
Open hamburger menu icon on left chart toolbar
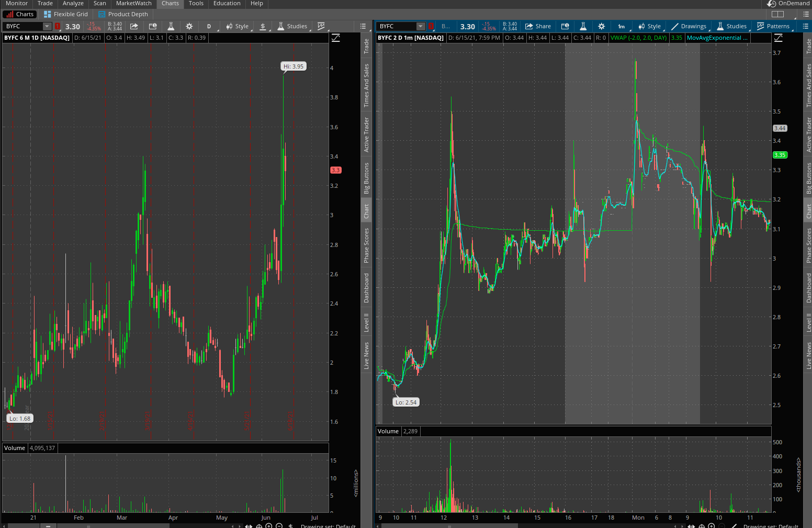coord(363,26)
